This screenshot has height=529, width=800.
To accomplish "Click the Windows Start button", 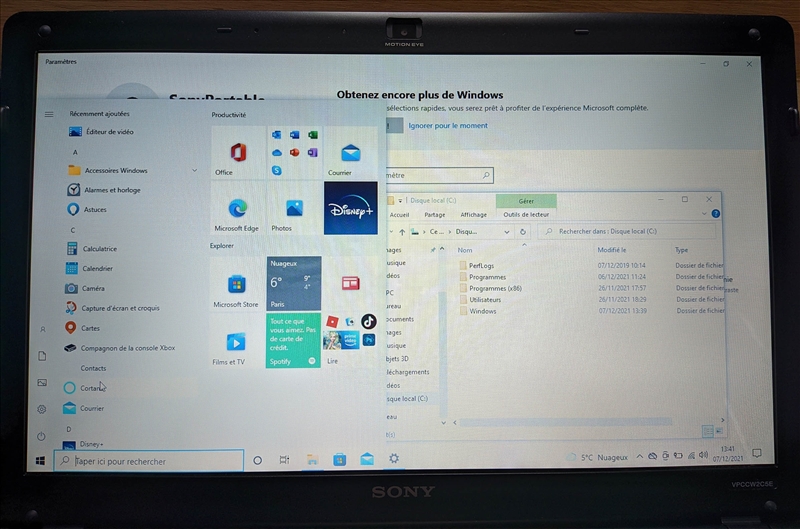I will [40, 461].
